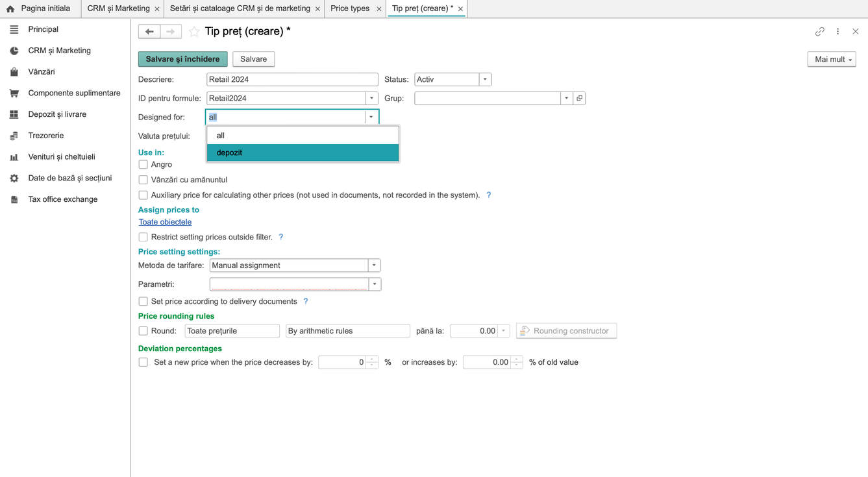Click the Trezorerie coins icon

pyautogui.click(x=14, y=136)
